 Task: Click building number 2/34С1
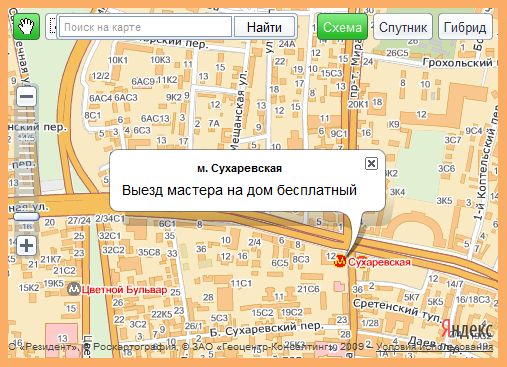110,219
